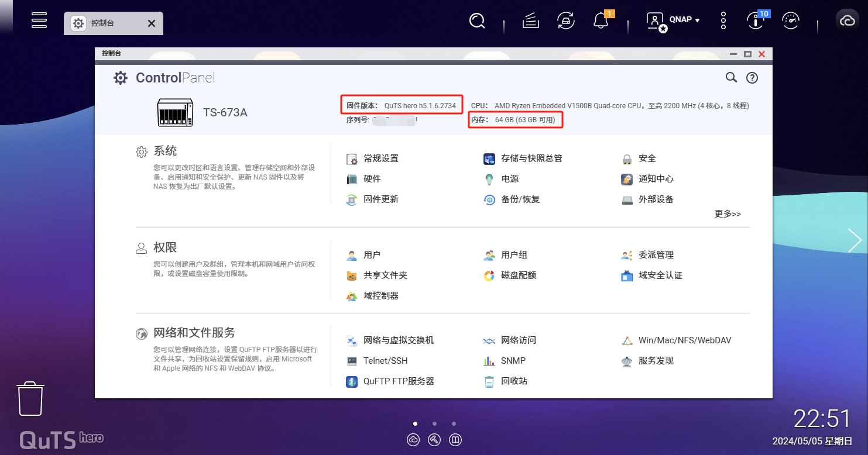Image resolution: width=868 pixels, height=455 pixels.
Task: Open the resource monitor dashboard gauge
Action: click(x=791, y=21)
